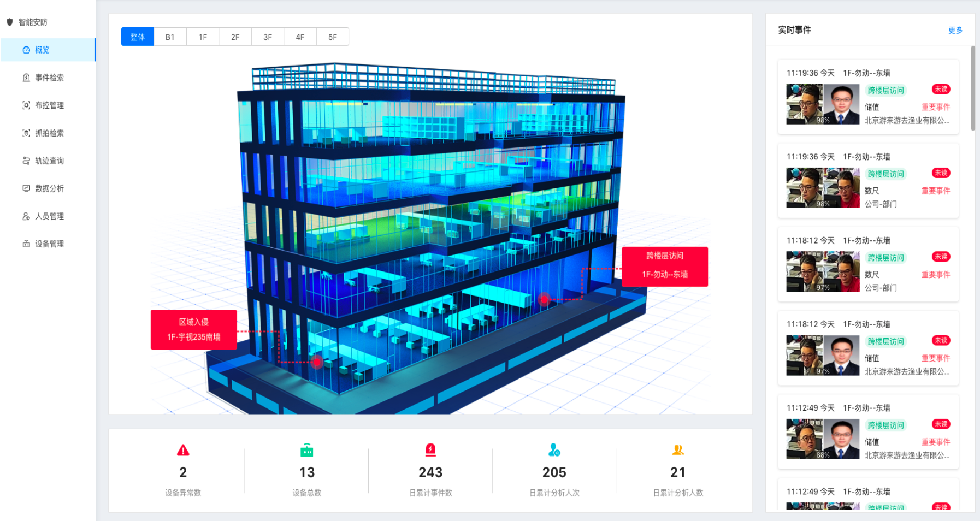The height and width of the screenshot is (521, 980).
Task: Click the 实时事件 panel scrollbar
Action: (972, 88)
